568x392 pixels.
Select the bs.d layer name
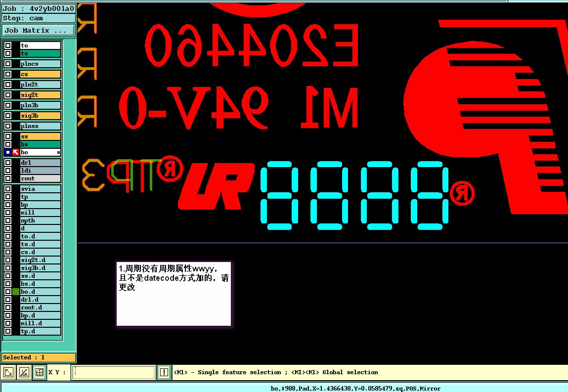40,284
